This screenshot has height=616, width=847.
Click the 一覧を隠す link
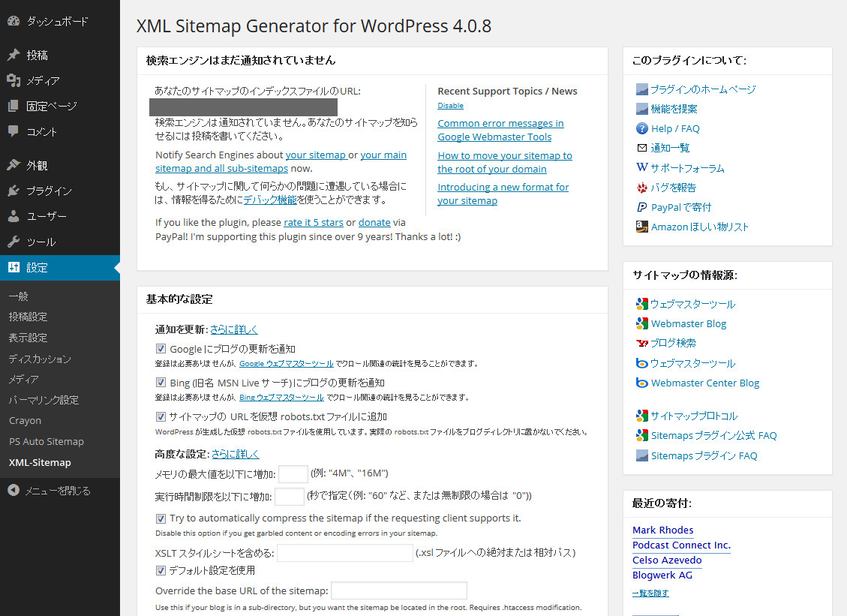pos(650,593)
